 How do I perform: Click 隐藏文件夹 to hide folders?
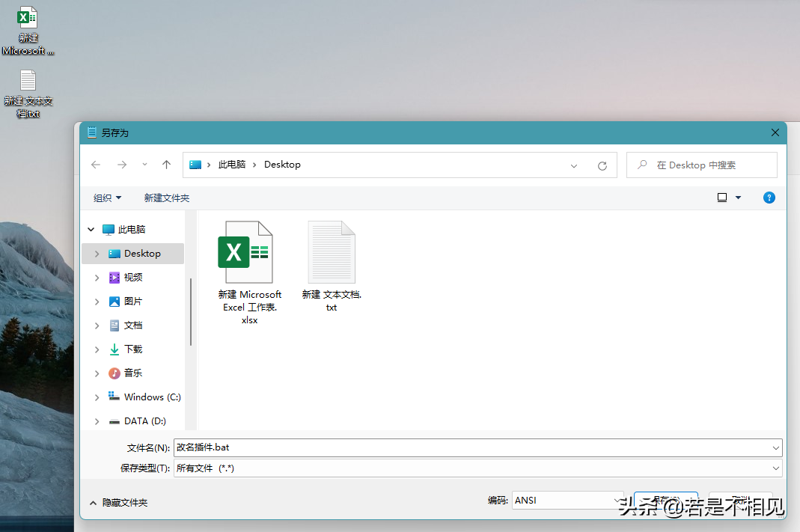coord(119,503)
